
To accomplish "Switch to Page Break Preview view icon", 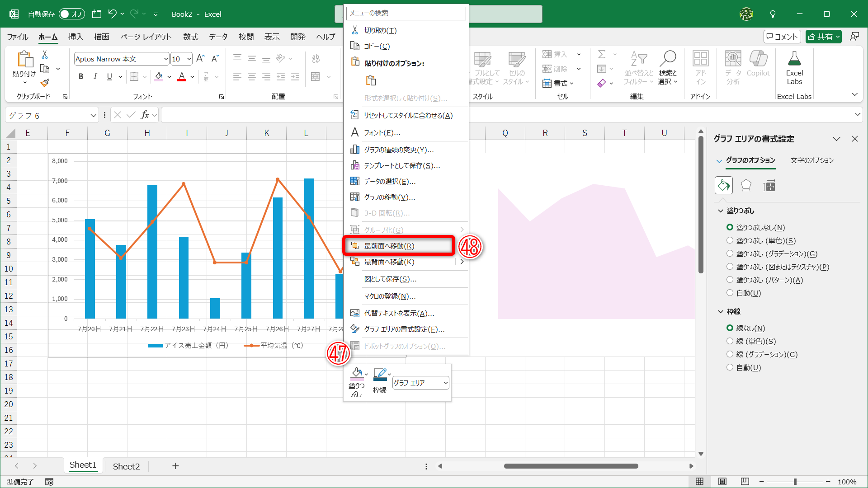I will point(745,481).
